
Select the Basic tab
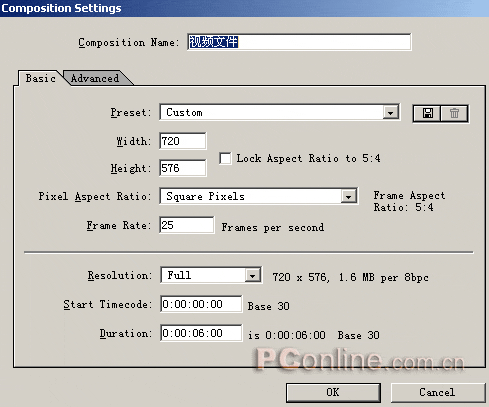[x=40, y=78]
